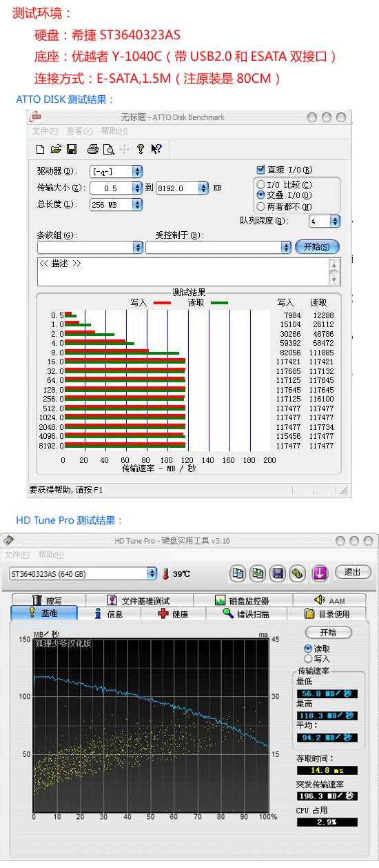Click the purple download arrow icon in HD Tune
This screenshot has height=868, width=379.
(320, 573)
